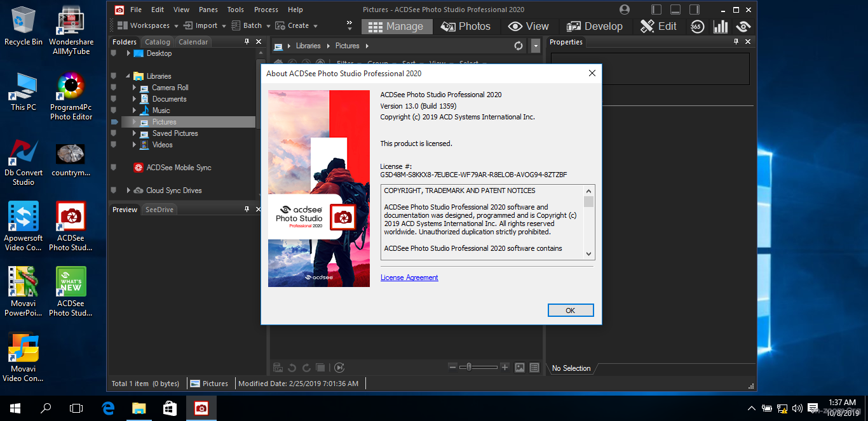Switch to the Catalog tab

[158, 42]
